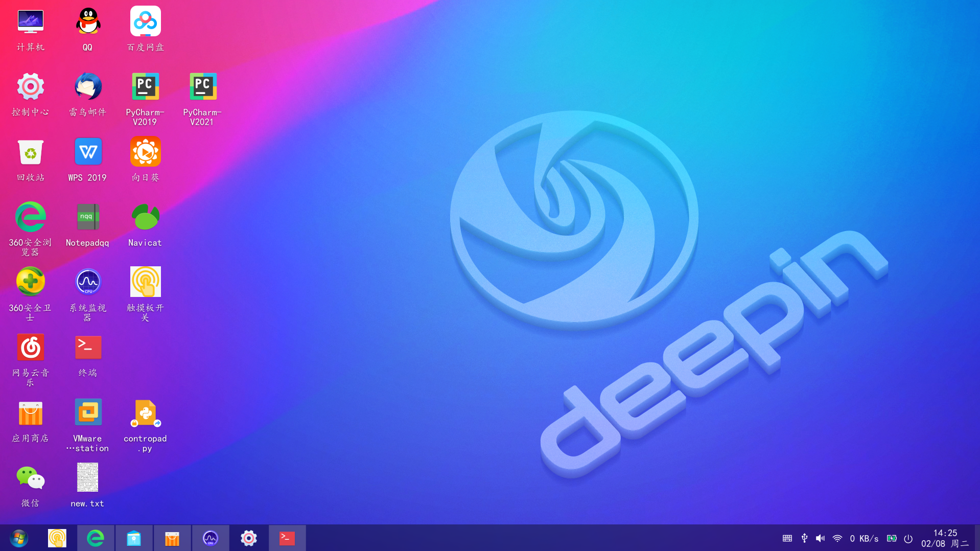Image resolution: width=980 pixels, height=551 pixels.
Task: Open the Navicat database tool
Action: (x=145, y=217)
